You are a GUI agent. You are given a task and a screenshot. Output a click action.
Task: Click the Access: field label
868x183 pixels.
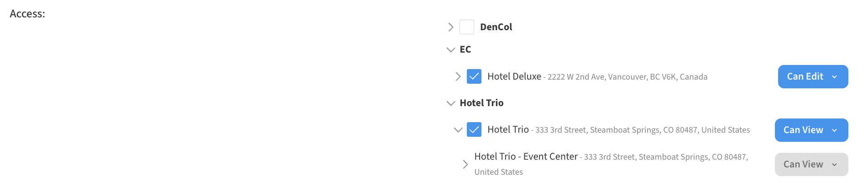27,14
